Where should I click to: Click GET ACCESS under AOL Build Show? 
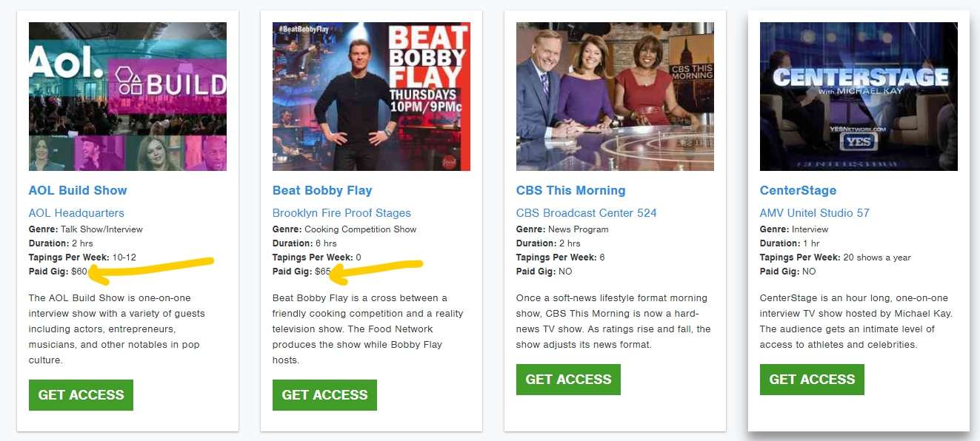click(81, 395)
